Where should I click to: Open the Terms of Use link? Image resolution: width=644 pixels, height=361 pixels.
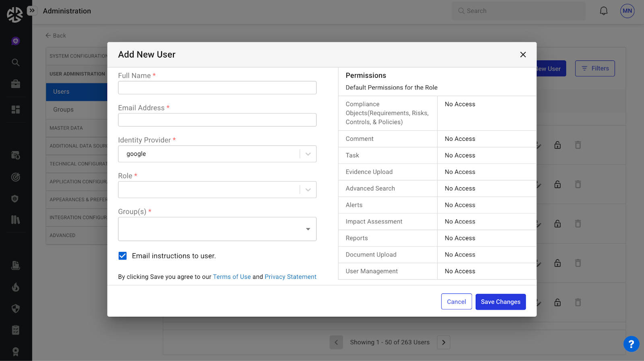click(232, 277)
